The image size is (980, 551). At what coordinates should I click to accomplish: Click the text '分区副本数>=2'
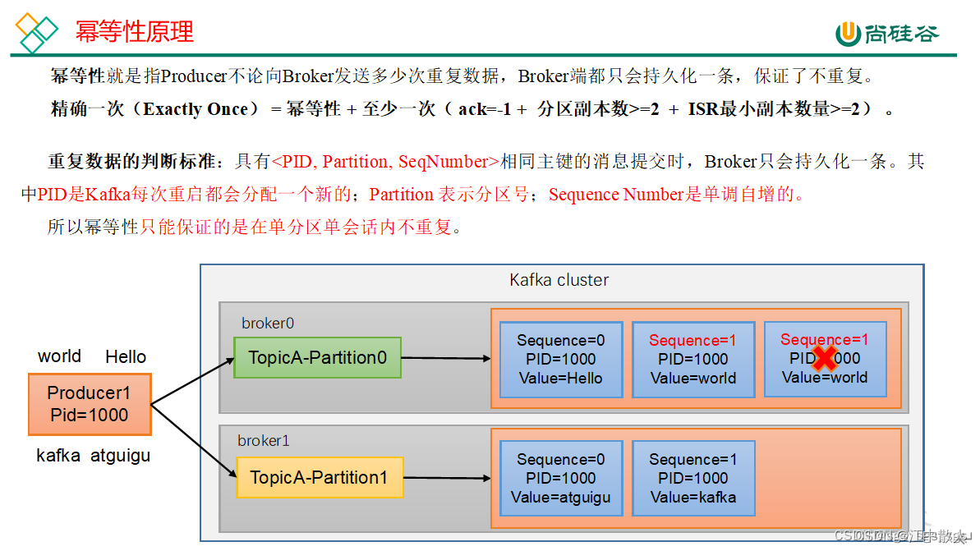(598, 108)
